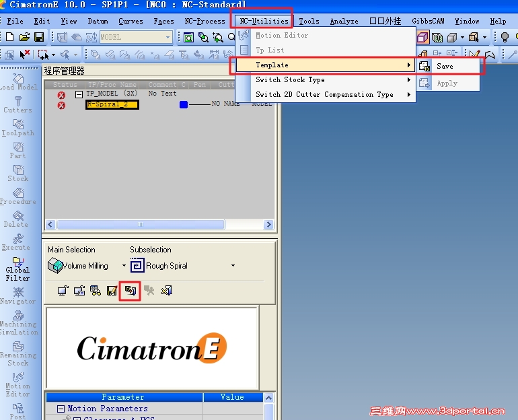Choose Template in the NC-Utilities menu
This screenshot has height=420, width=518.
tap(326, 65)
